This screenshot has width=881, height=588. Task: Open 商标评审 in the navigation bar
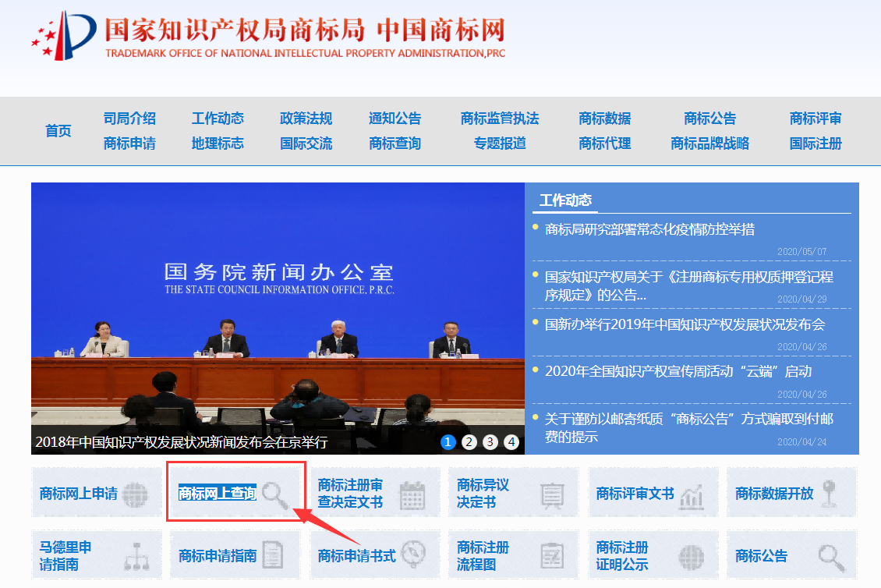[816, 119]
